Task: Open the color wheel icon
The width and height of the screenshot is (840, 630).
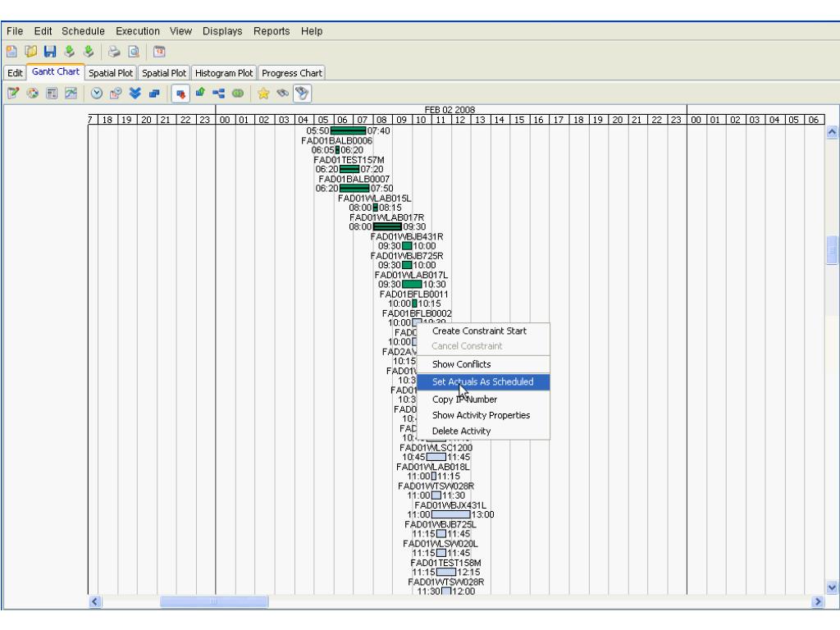Action: 33,94
